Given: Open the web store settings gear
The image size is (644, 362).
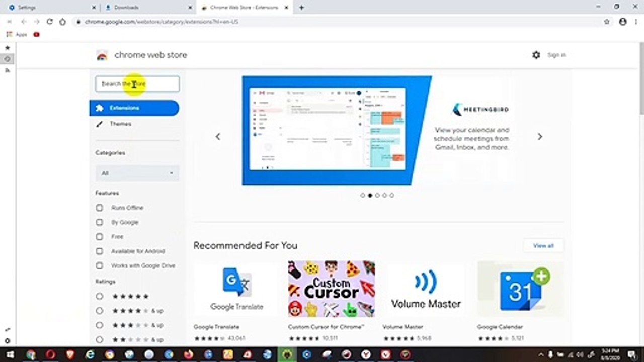Looking at the screenshot, I should coord(536,55).
